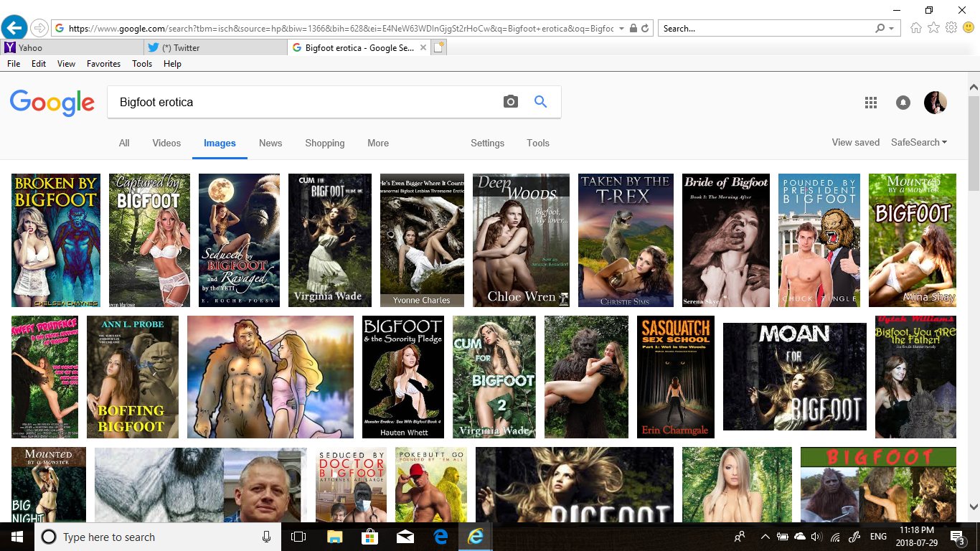Click the ENG language indicator
The height and width of the screenshot is (551, 980).
point(878,537)
